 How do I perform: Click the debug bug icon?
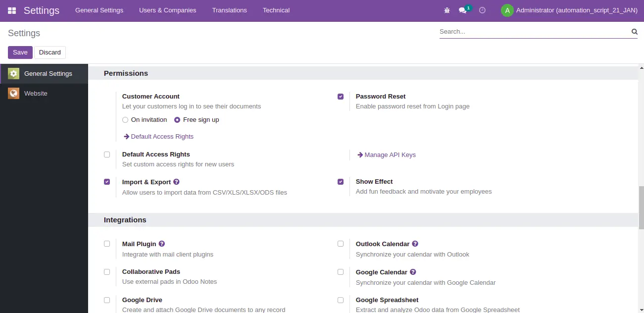coord(447,10)
